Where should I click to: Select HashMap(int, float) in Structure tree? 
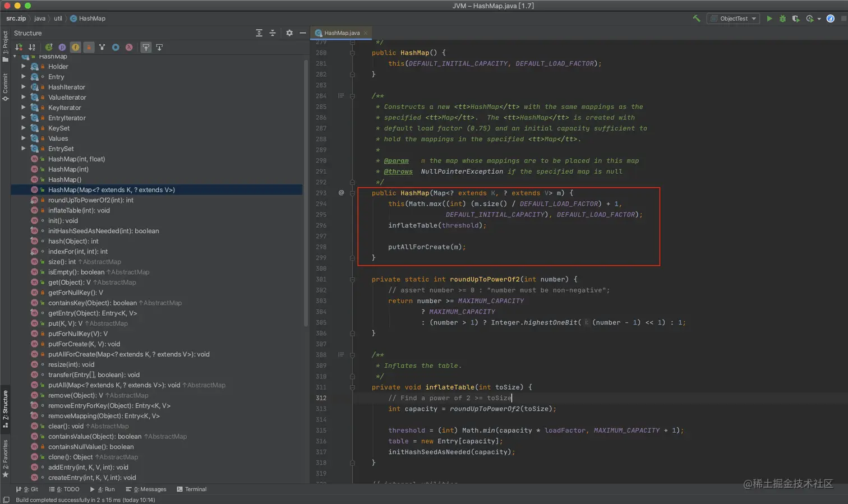pos(76,159)
